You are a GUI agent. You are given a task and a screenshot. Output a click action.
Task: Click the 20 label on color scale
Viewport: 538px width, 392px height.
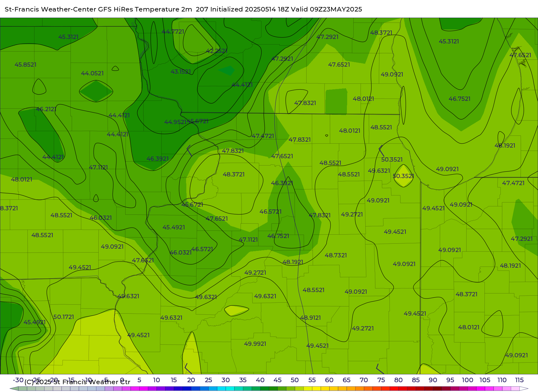[x=191, y=380]
